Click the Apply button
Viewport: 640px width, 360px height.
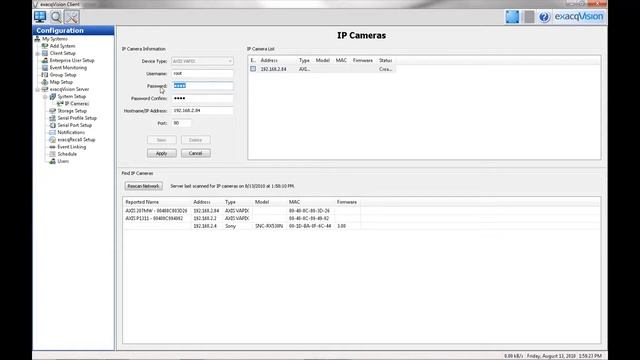click(162, 153)
